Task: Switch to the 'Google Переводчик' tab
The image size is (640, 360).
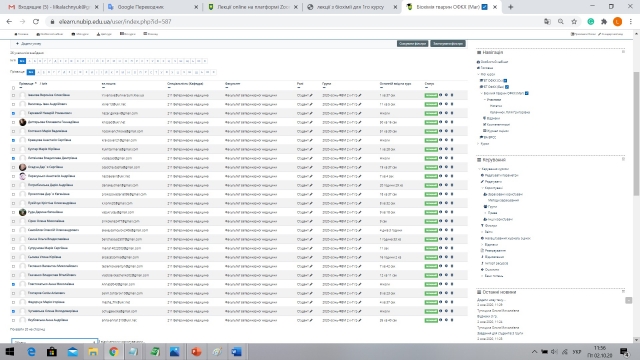Action: click(x=152, y=7)
